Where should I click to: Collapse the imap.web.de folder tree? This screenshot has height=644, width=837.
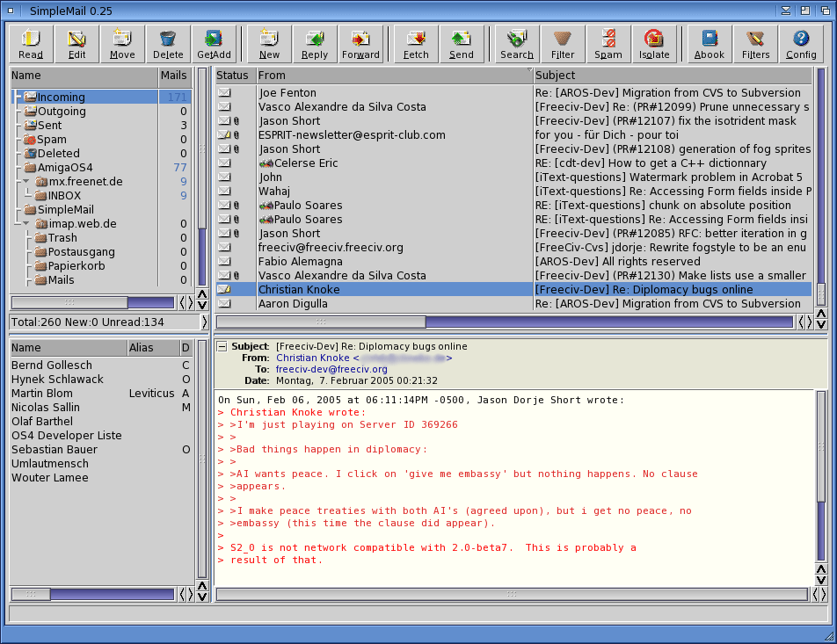(26, 224)
